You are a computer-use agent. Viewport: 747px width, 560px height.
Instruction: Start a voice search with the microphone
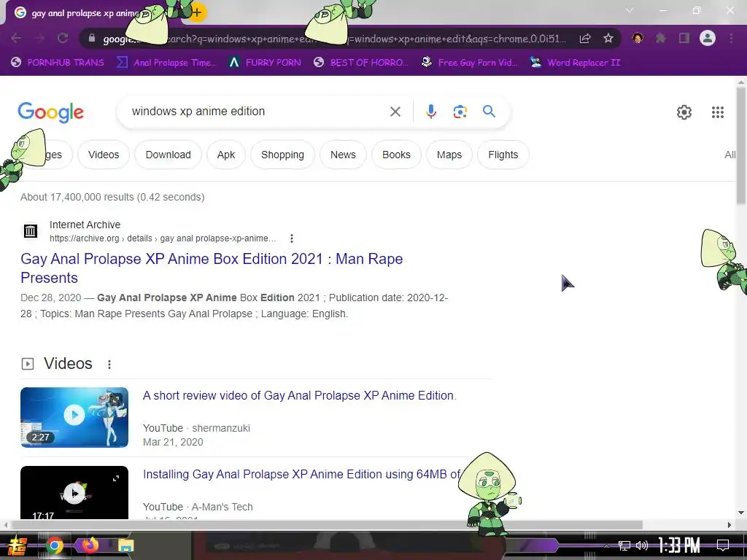pos(430,112)
